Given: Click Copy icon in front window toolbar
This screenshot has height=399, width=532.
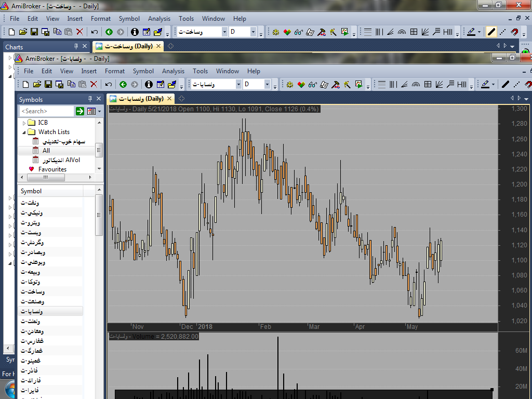Looking at the screenshot, I should [71, 85].
